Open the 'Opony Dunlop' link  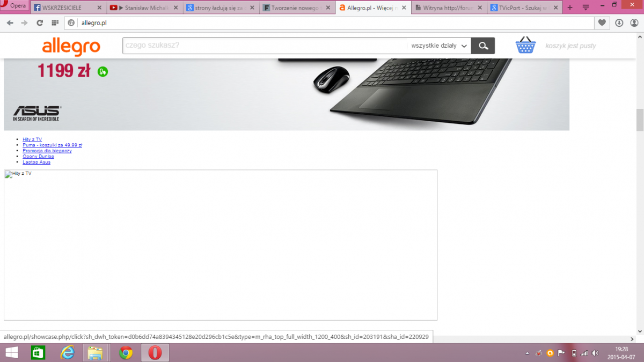[38, 157]
